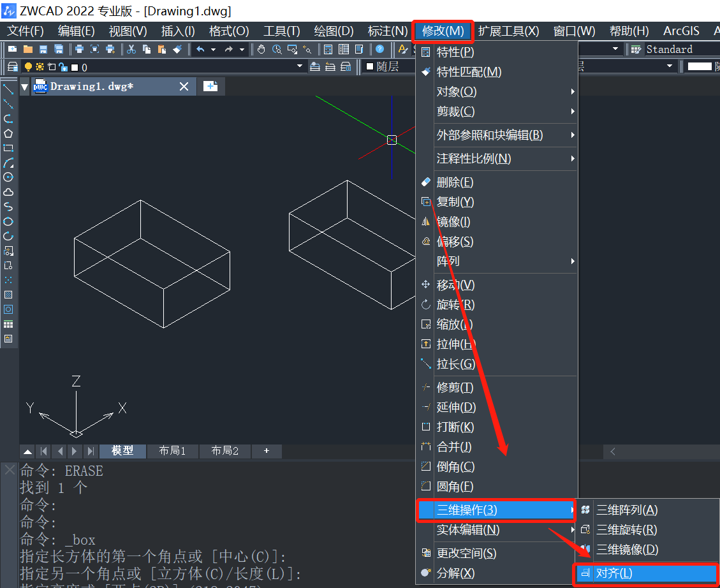Open the undo history dropdown arrow

(x=213, y=49)
